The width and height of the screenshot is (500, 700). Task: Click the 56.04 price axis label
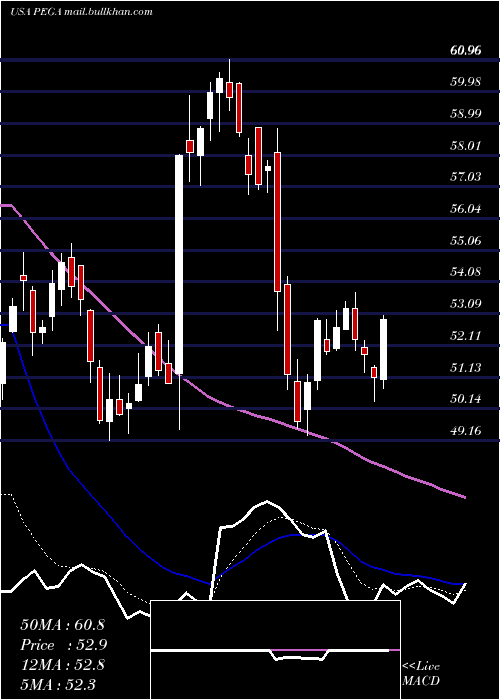(466, 209)
